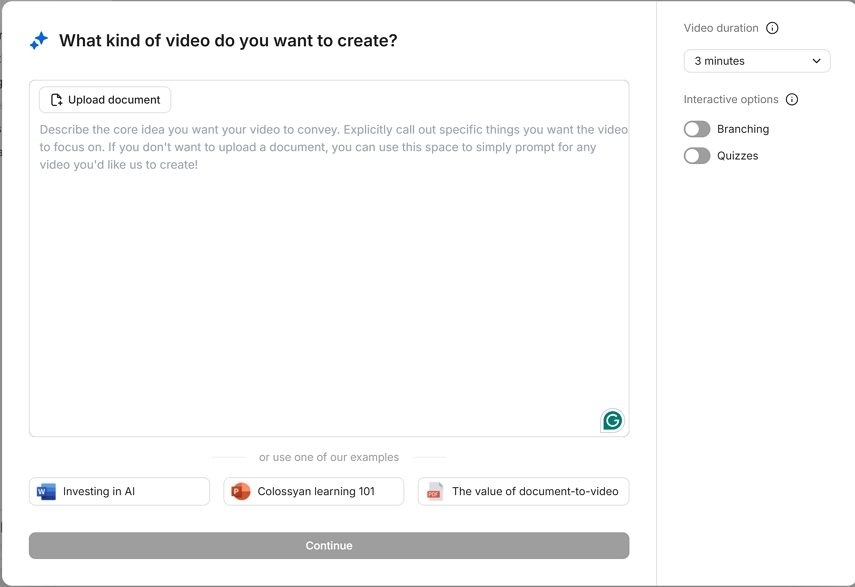The height and width of the screenshot is (587, 855).
Task: Open the 3 minutes duration dropdown
Action: pyautogui.click(x=757, y=61)
